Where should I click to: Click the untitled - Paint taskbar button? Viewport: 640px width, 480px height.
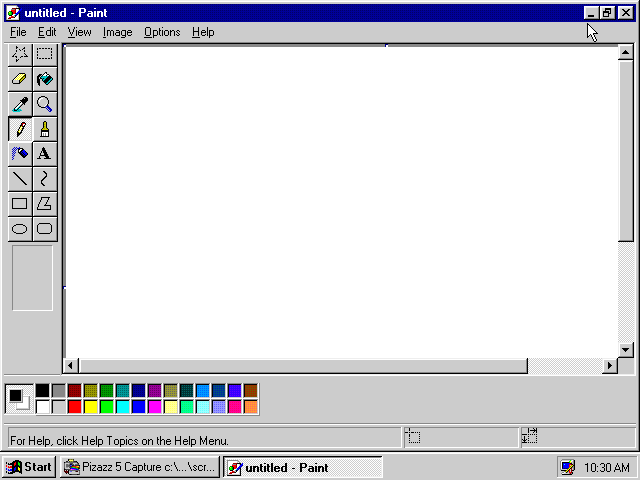(x=302, y=467)
